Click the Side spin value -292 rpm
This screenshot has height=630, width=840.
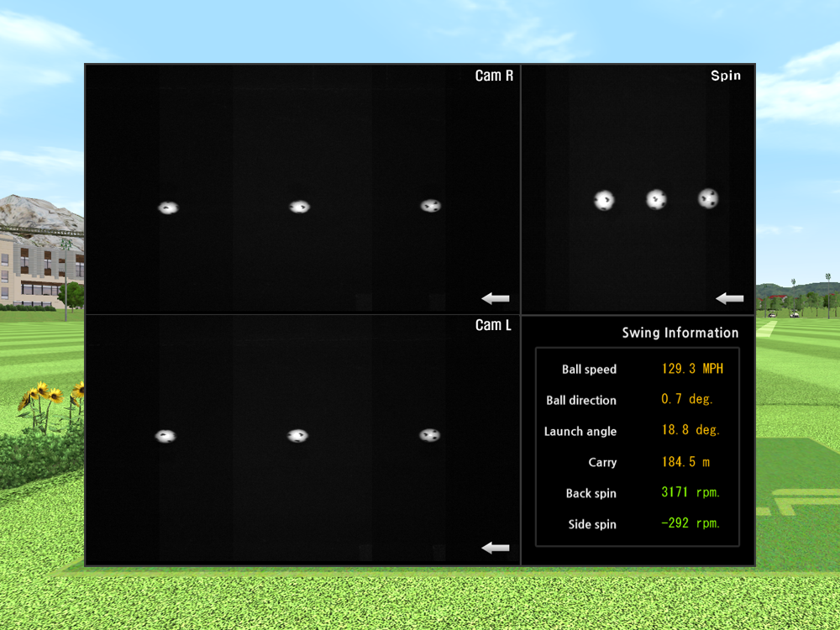[x=690, y=523]
